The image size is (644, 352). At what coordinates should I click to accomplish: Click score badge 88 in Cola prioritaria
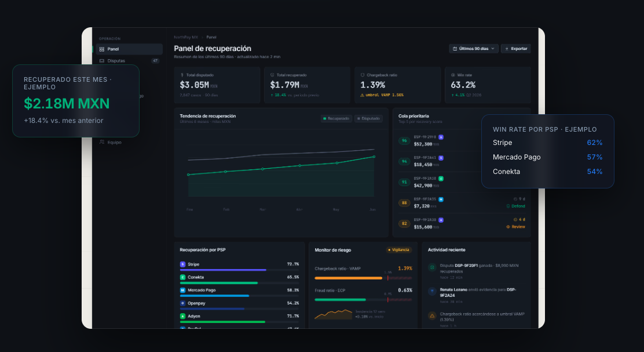(x=404, y=203)
